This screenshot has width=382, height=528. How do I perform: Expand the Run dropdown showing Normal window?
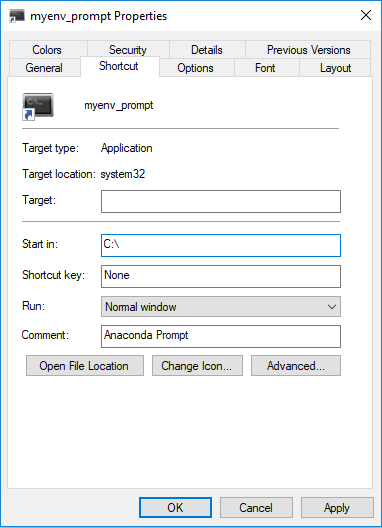click(x=221, y=306)
